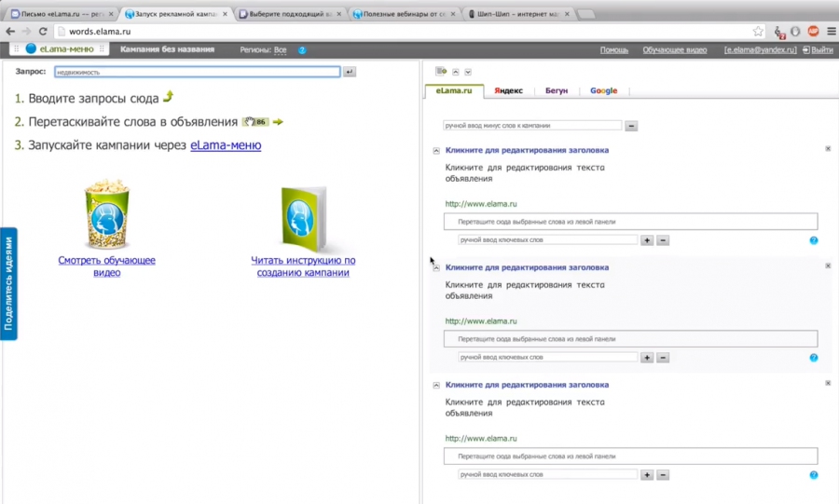Screen dimensions: 839x504
Task: Collapse the third ad block
Action: click(436, 386)
